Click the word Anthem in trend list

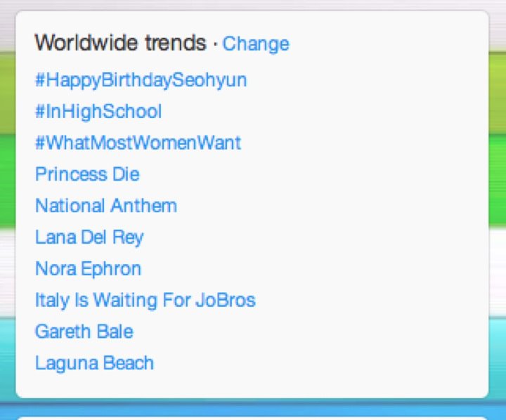click(x=144, y=206)
